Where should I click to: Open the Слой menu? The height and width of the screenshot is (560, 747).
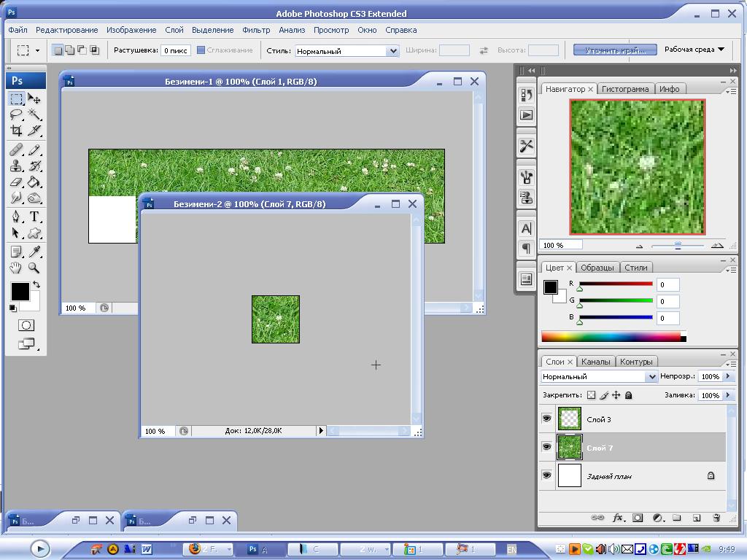pos(174,30)
